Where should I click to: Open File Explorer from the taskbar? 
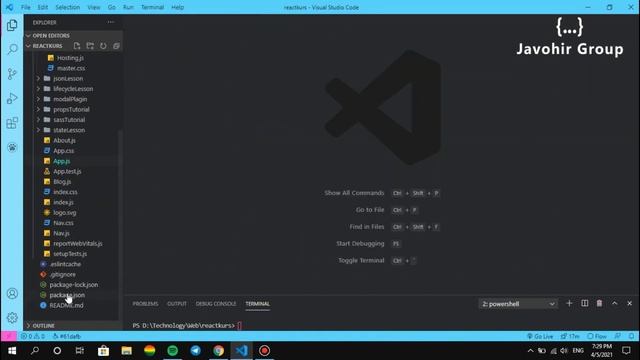[x=127, y=351]
